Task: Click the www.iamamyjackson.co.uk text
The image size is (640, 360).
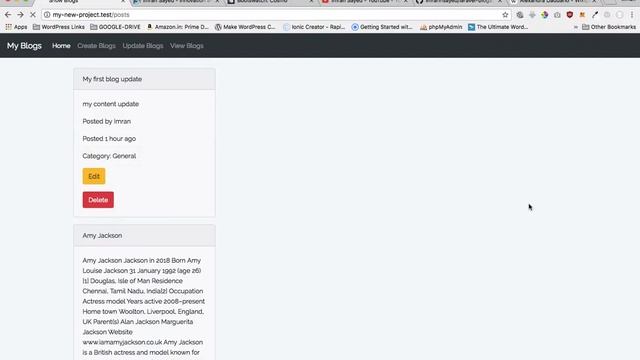Action: pyautogui.click(x=122, y=342)
